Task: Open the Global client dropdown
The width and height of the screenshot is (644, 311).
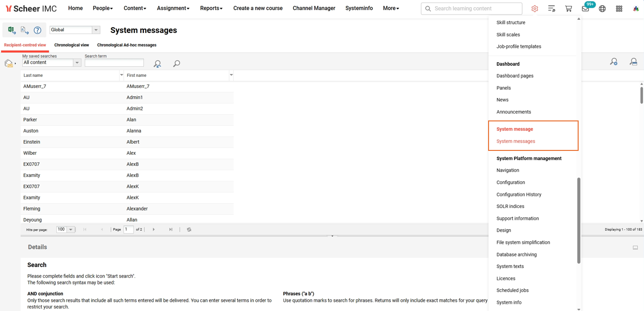Action: 96,30
